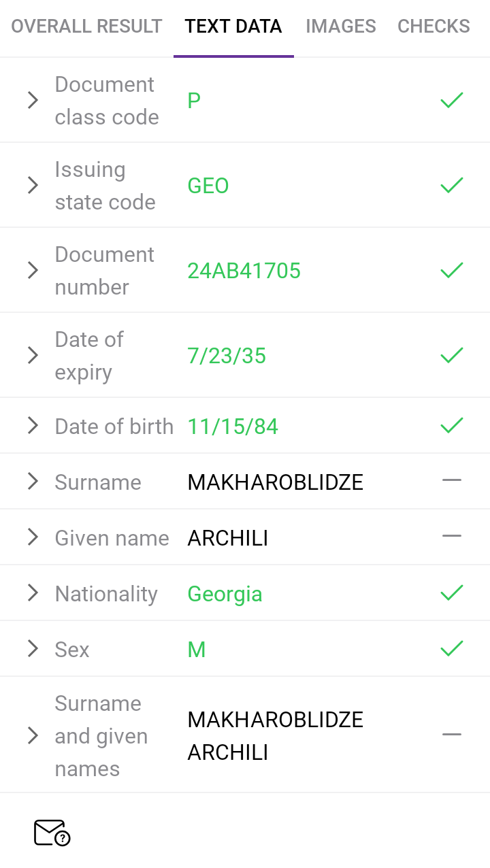This screenshot has height=868, width=490.
Task: Expand the Document number details
Action: 33,271
